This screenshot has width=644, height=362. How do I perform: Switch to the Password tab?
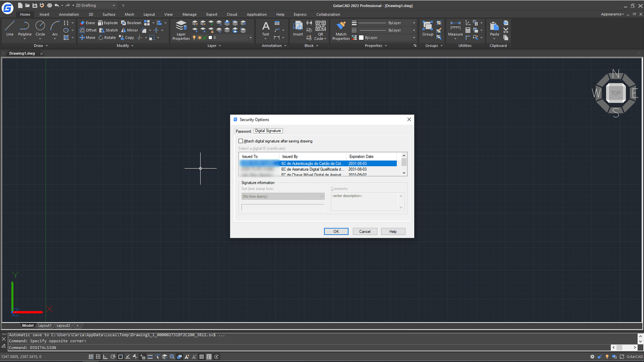[243, 131]
